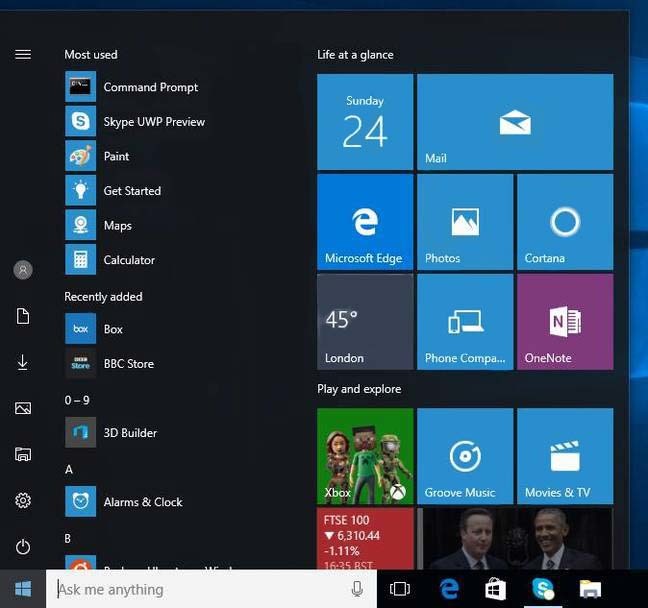Image resolution: width=648 pixels, height=608 pixels.
Task: Click the Get Started lightbulb icon
Action: click(81, 191)
